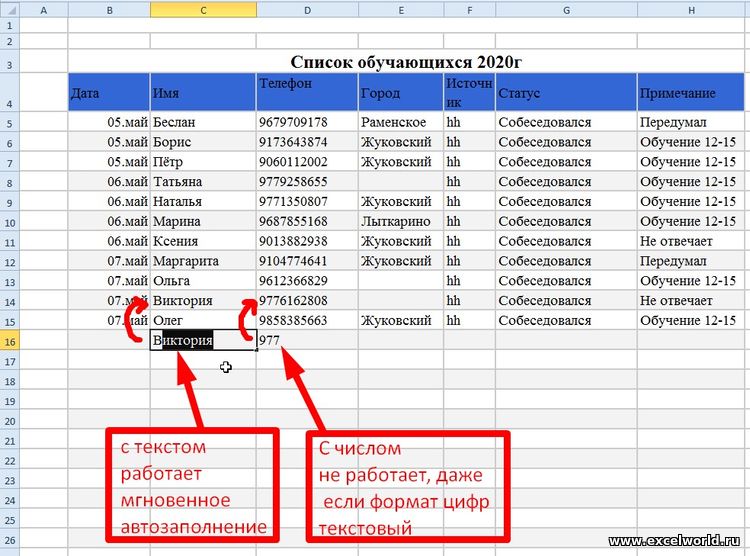Select row 4 header
This screenshot has height=556, width=750.
coord(10,93)
